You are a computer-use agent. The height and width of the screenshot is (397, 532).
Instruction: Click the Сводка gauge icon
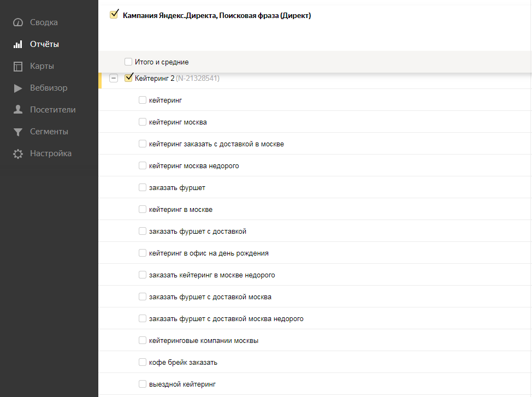pos(18,22)
